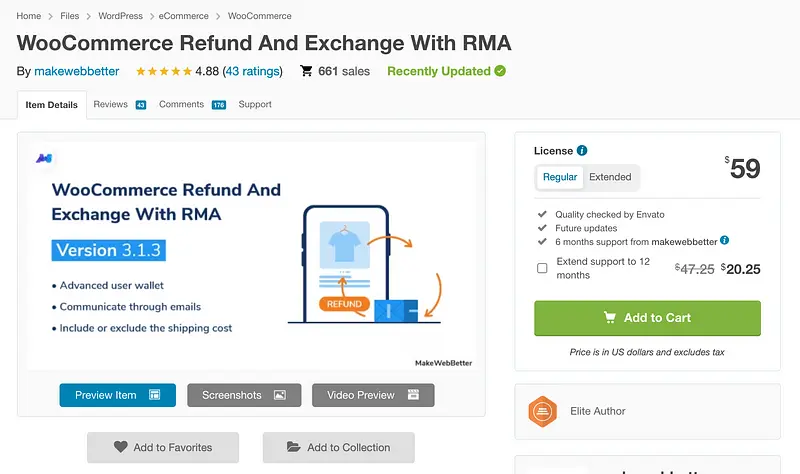Click the WooCommerce product preview image
Screen dimensions: 800x474
click(250, 255)
